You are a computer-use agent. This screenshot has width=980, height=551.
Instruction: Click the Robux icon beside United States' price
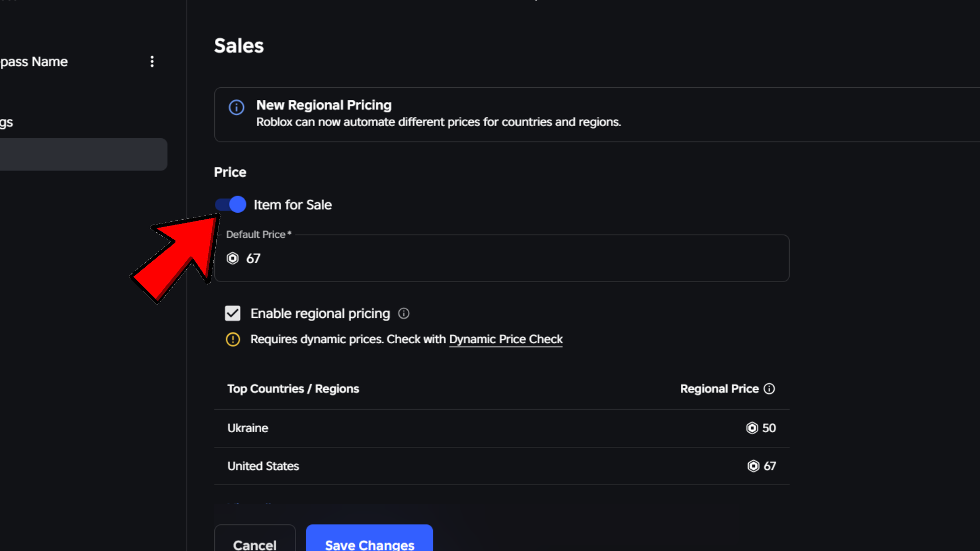[x=753, y=466]
